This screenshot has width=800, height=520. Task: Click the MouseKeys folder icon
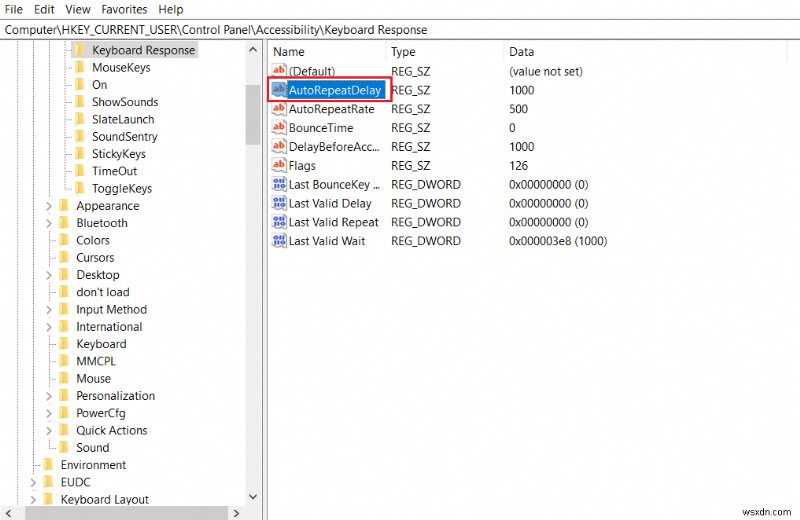tap(80, 67)
